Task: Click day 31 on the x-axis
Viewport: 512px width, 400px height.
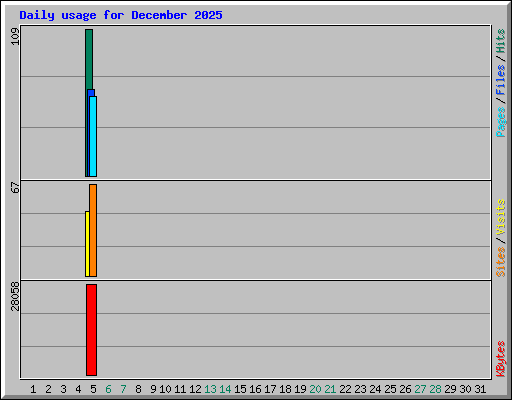Action: [x=480, y=389]
